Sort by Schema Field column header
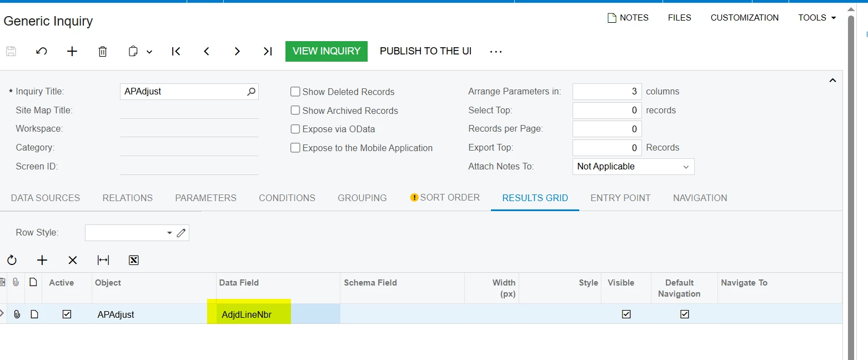 (x=402, y=288)
